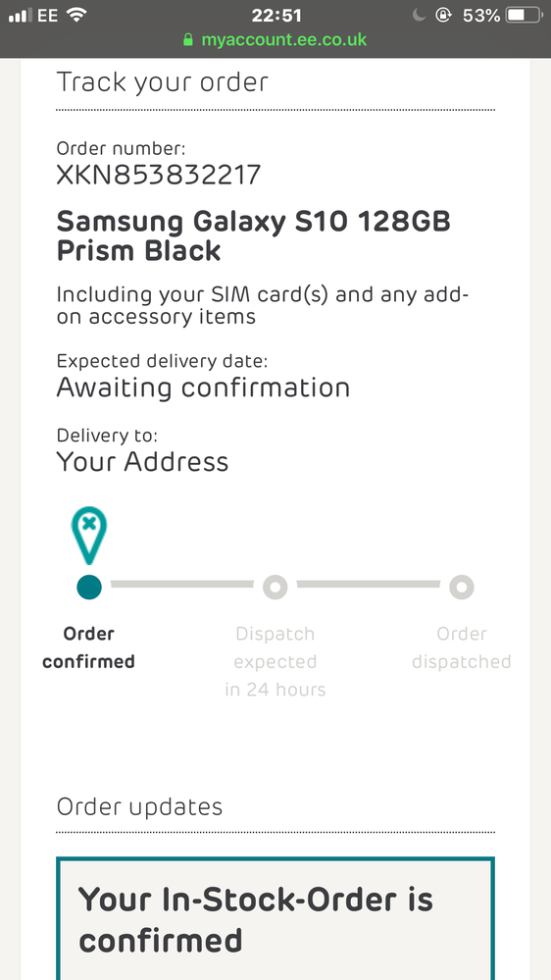The height and width of the screenshot is (980, 551).
Task: Open the In-Stock-Order is confirmed update card
Action: click(x=275, y=918)
